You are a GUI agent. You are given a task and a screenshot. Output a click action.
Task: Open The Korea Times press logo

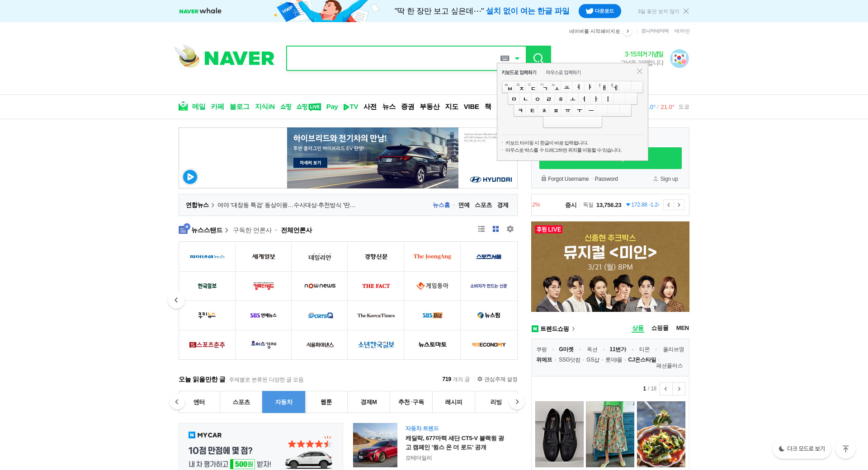376,315
